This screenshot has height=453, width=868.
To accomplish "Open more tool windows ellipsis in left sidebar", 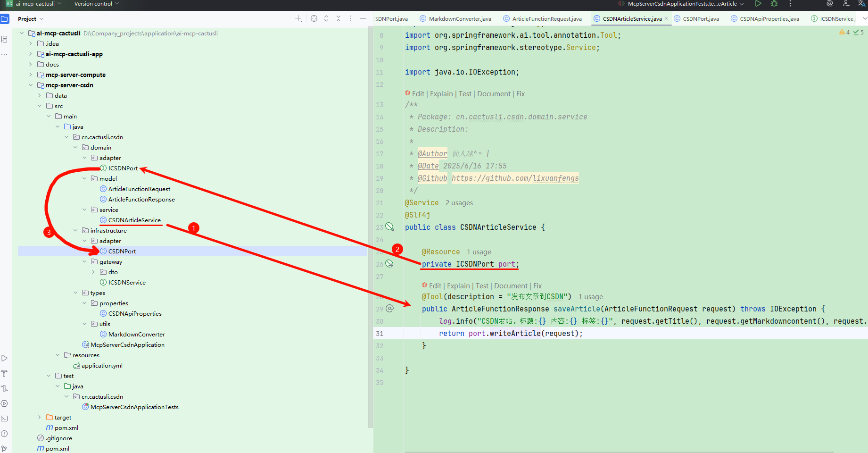I will tap(5, 54).
